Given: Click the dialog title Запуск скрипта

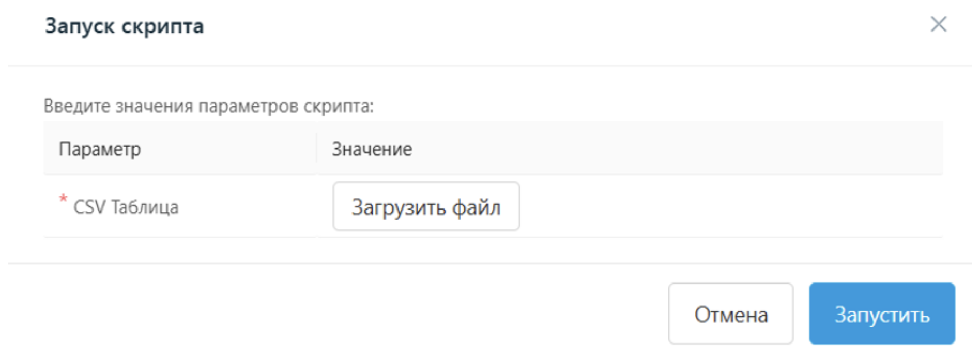Looking at the screenshot, I should [x=125, y=25].
